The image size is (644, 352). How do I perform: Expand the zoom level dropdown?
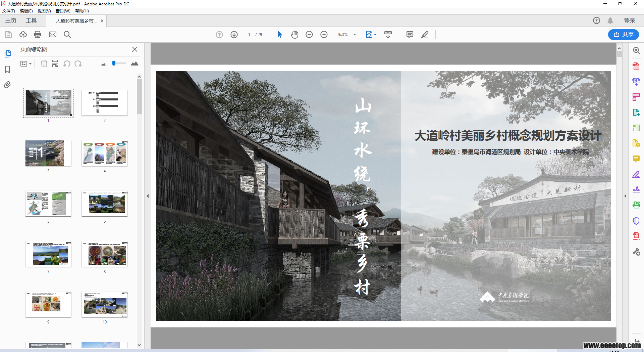tap(355, 35)
